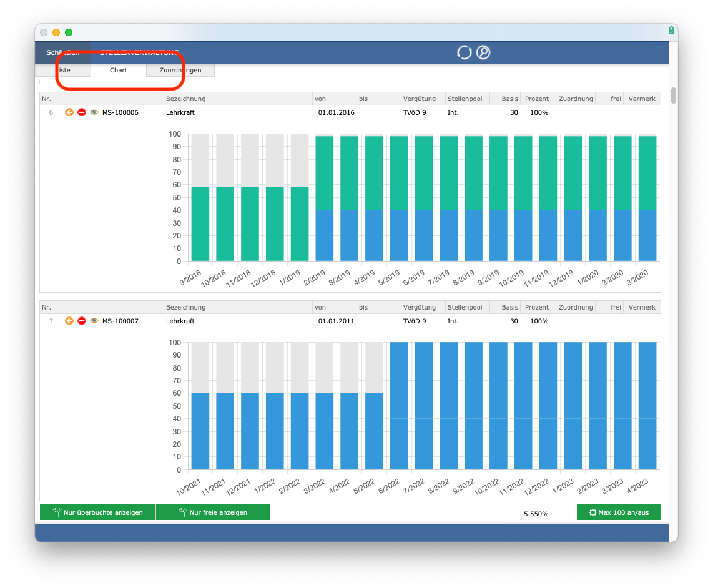Click the green lock icon in title bar
713x588 pixels.
[671, 31]
